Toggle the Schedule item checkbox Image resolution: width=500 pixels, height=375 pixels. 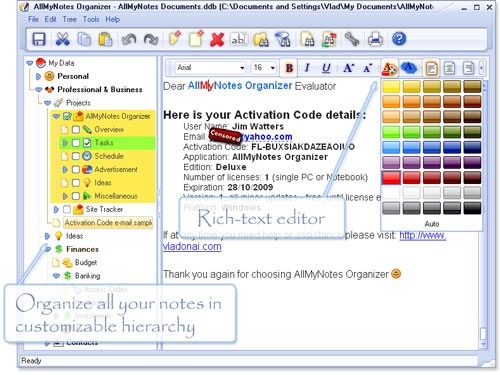pyautogui.click(x=76, y=156)
